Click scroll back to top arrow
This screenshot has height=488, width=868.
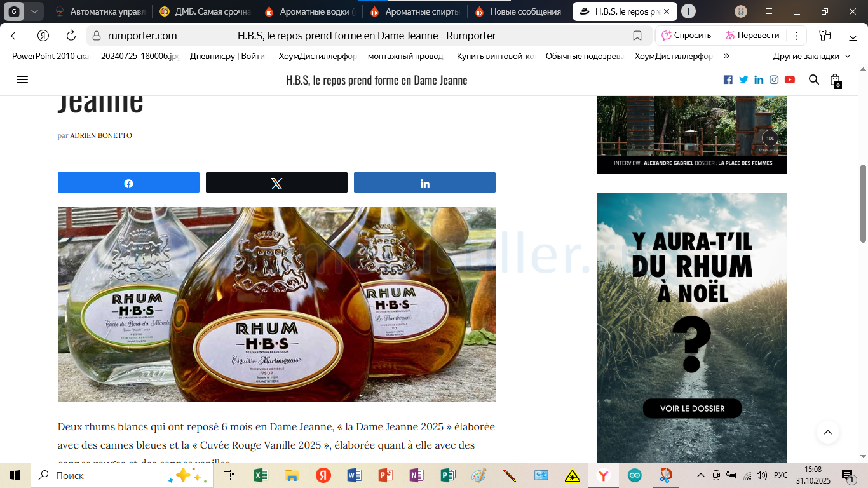click(827, 432)
